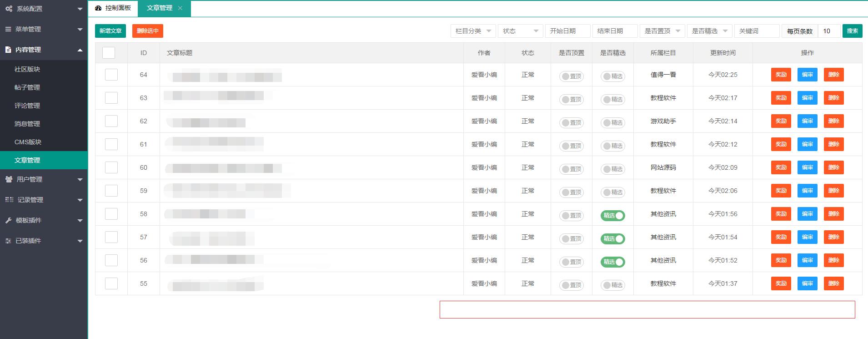
Task: Click the 网站源码 category cell
Action: [x=663, y=167]
